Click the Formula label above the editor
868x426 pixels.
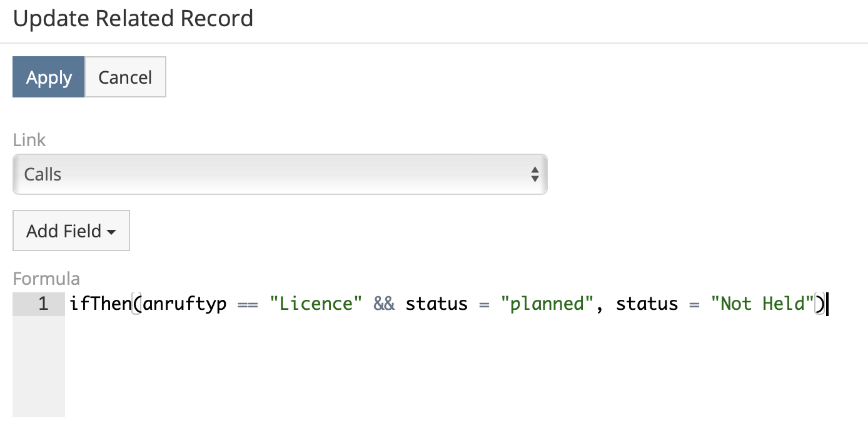click(46, 279)
